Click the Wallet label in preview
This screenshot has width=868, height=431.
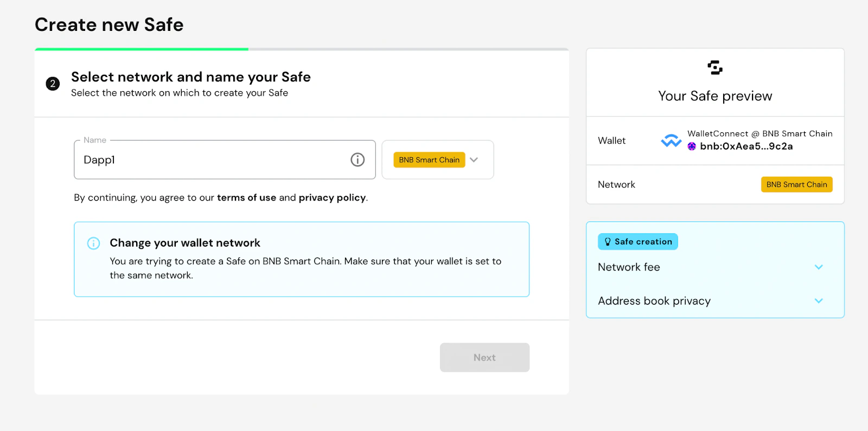pyautogui.click(x=611, y=140)
